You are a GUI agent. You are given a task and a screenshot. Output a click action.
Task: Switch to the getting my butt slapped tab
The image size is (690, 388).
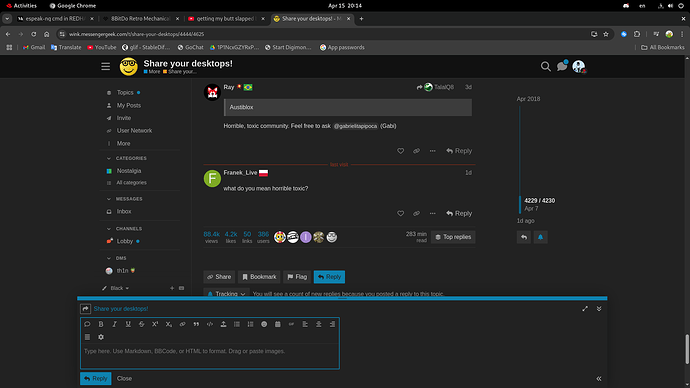pyautogui.click(x=226, y=18)
